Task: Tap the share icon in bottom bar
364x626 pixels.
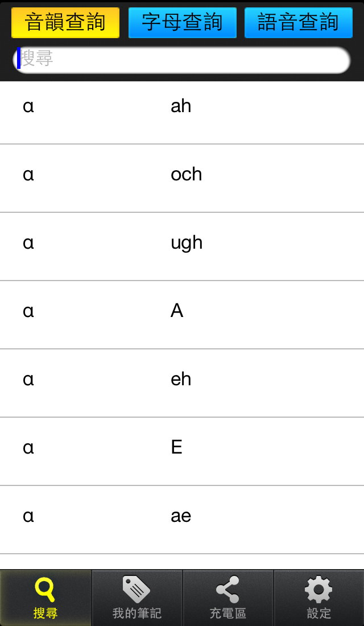Action: (x=227, y=589)
